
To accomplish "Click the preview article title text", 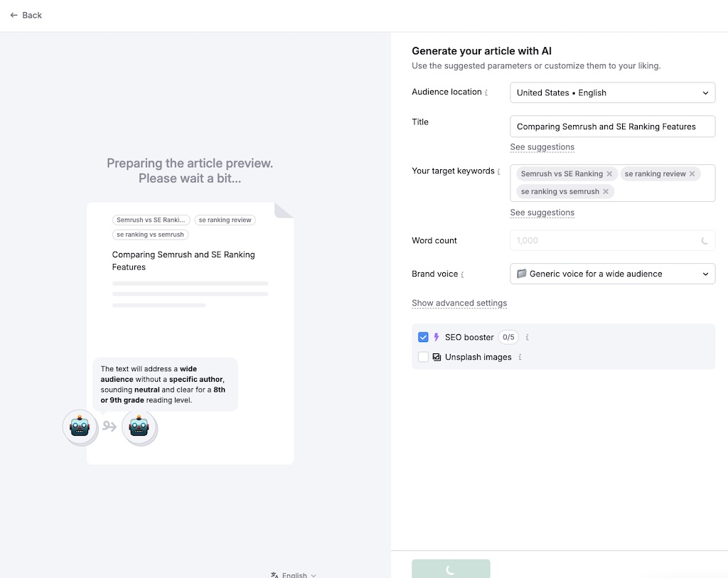I will tap(183, 261).
